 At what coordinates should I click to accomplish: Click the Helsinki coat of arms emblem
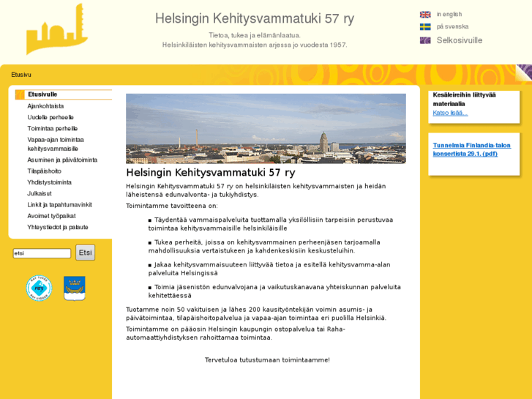[x=74, y=288]
